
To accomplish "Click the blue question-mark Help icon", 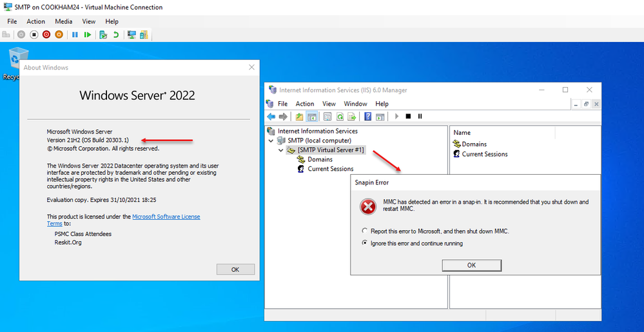I will click(x=368, y=116).
